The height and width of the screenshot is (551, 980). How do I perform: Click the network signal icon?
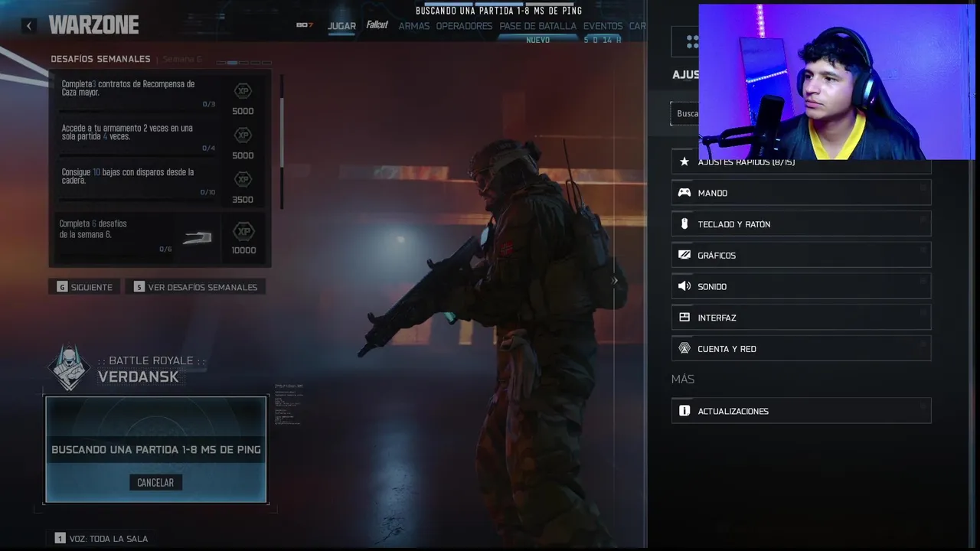(684, 348)
